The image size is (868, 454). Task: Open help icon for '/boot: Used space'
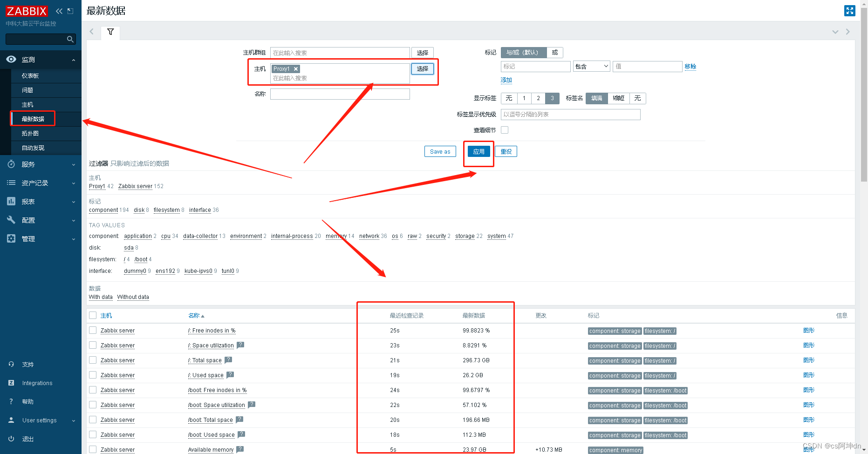241,434
